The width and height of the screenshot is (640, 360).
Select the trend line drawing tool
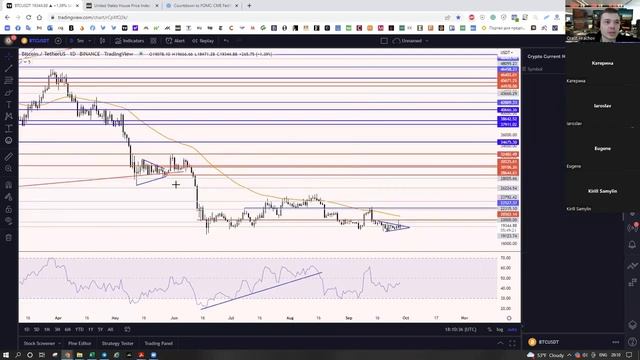9,68
